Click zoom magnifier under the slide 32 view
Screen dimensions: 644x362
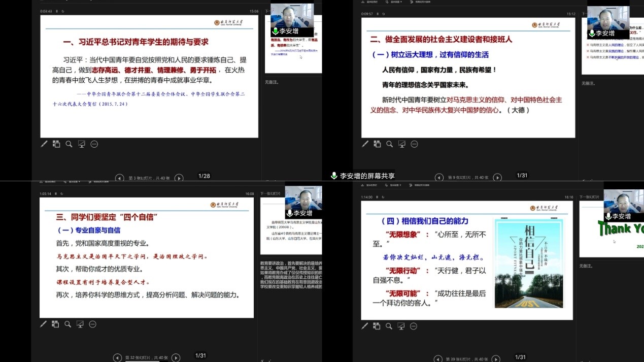(67, 324)
